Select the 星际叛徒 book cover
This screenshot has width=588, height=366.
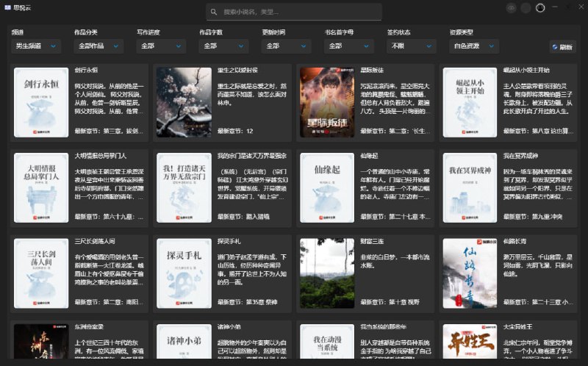pos(327,102)
